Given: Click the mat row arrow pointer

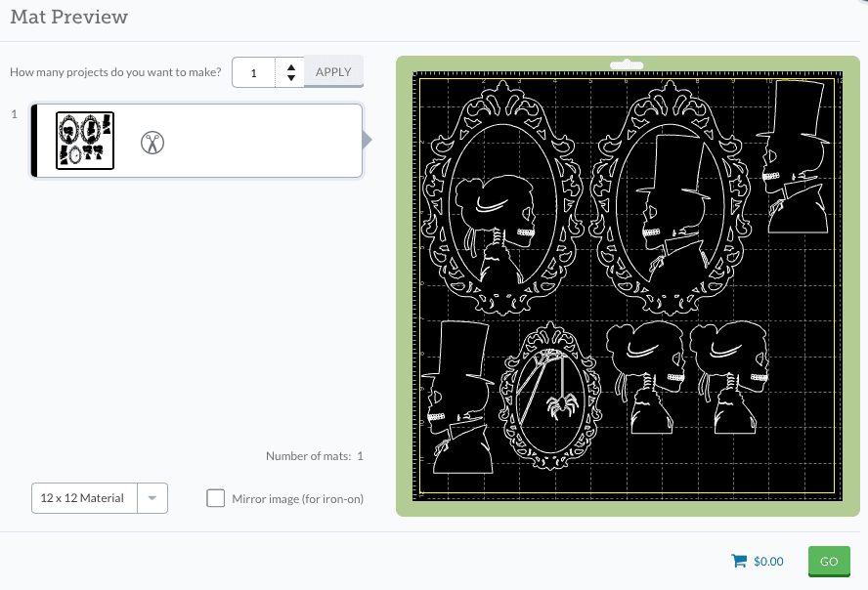Looking at the screenshot, I should (x=367, y=140).
